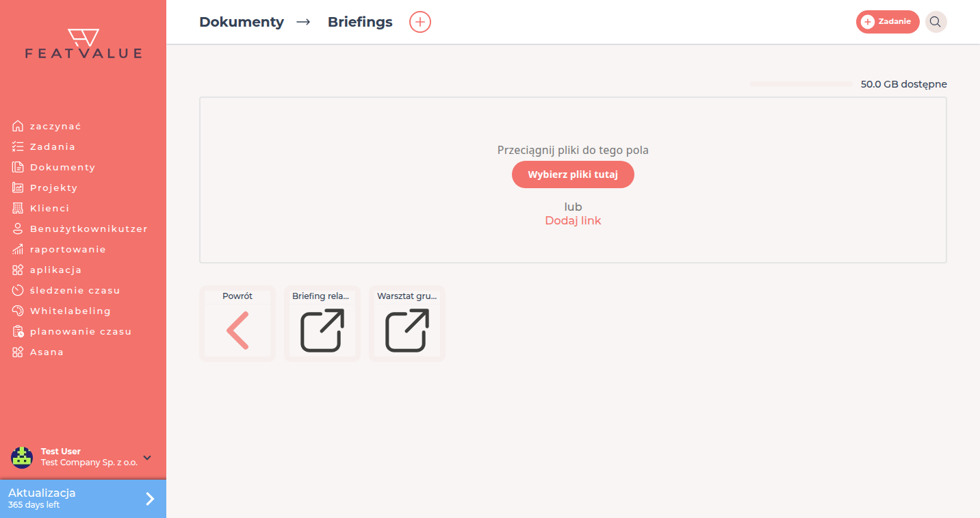Click Dokumenty in the breadcrumb
The height and width of the screenshot is (518, 980).
(242, 22)
